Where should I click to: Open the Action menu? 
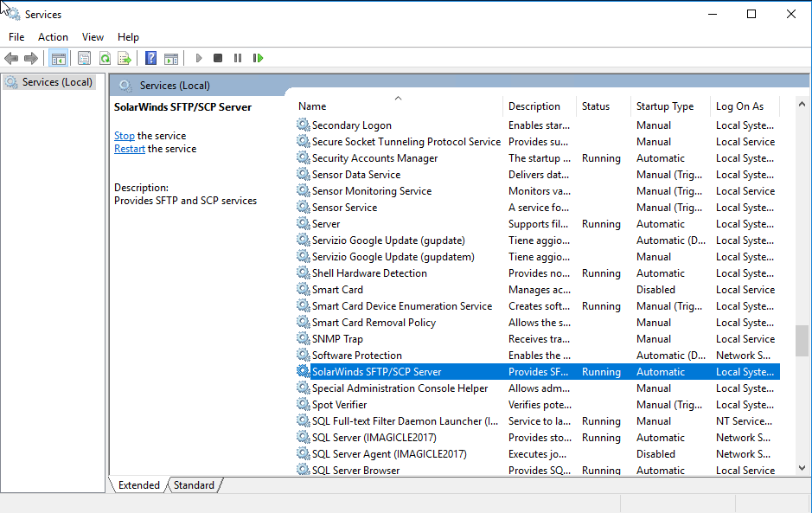(x=53, y=37)
